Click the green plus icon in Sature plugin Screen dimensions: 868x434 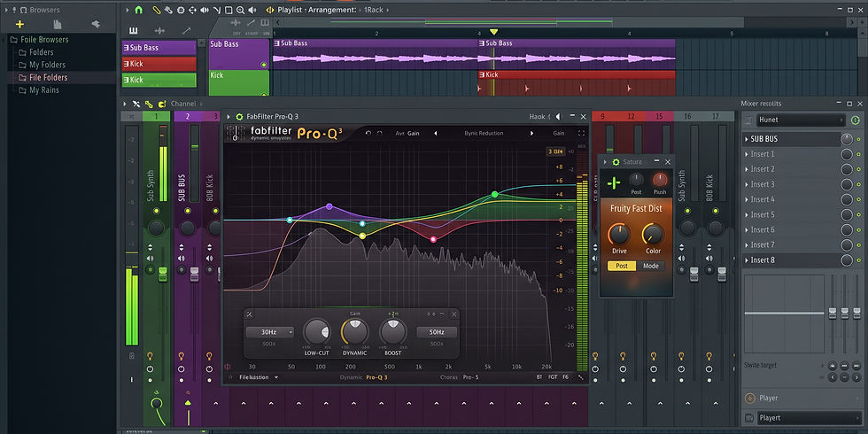click(x=613, y=182)
